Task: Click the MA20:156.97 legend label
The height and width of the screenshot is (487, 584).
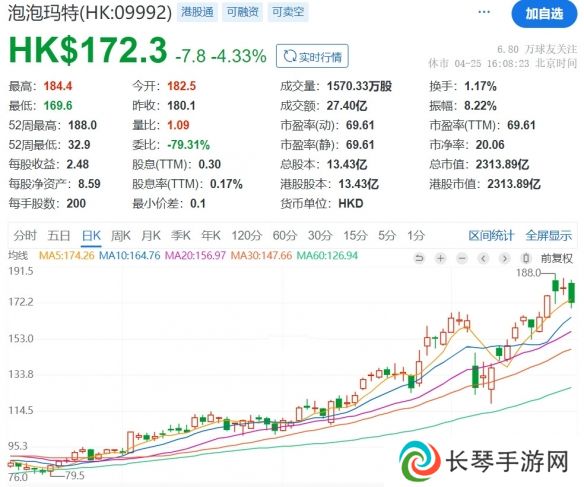Action: pos(196,255)
